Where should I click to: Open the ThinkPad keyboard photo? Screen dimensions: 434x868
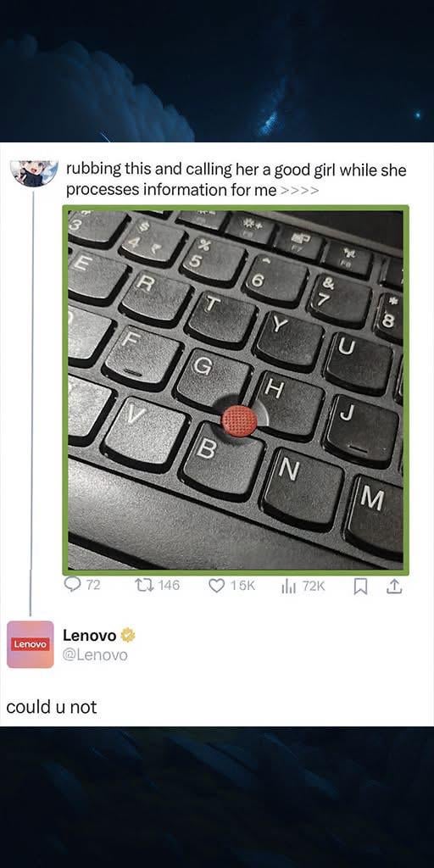coord(236,390)
